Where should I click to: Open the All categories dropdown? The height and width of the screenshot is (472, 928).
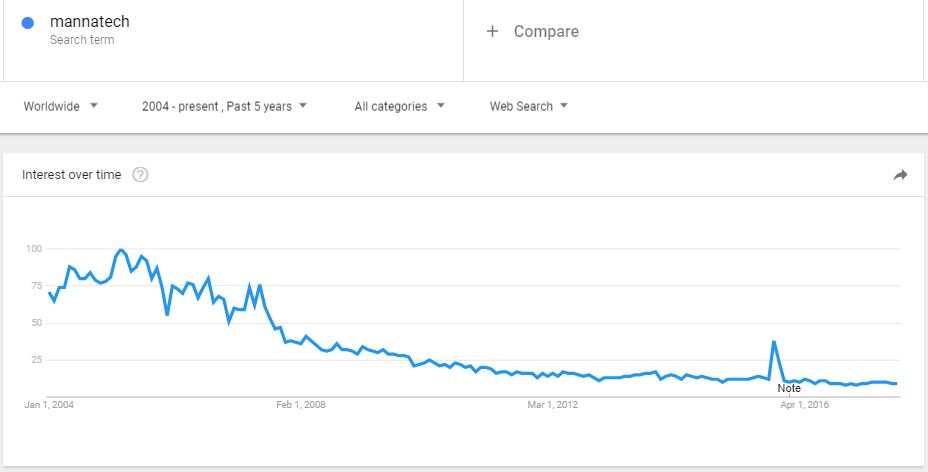(x=399, y=106)
